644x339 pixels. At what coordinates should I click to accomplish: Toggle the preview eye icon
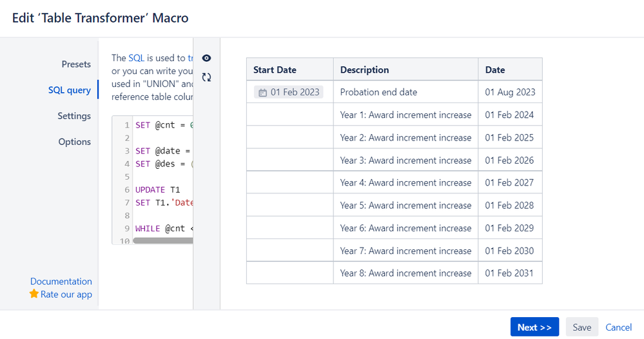coord(206,58)
